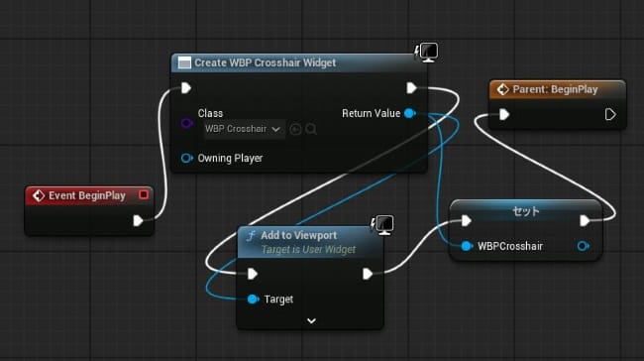
Task: Click the Create WBP Crosshair Widget input exec pin
Action: [186, 88]
